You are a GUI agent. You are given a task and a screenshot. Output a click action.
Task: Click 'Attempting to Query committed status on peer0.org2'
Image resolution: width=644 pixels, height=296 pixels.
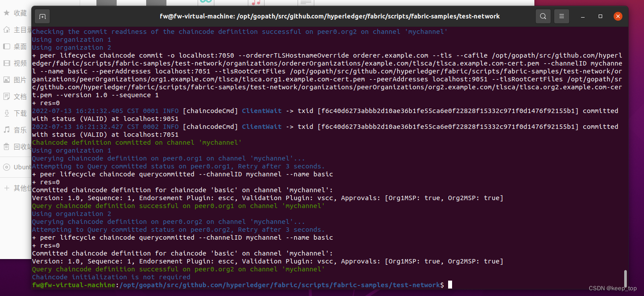(x=178, y=230)
